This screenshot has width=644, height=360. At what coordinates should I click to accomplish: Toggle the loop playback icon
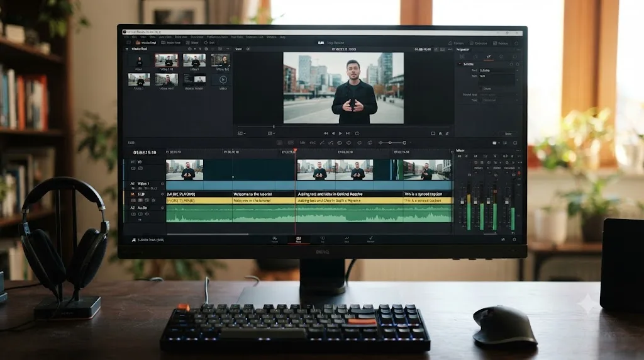(x=357, y=133)
